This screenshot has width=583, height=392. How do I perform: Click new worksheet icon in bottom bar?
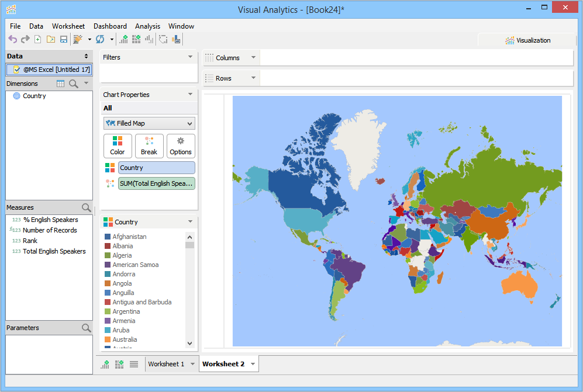click(x=105, y=365)
